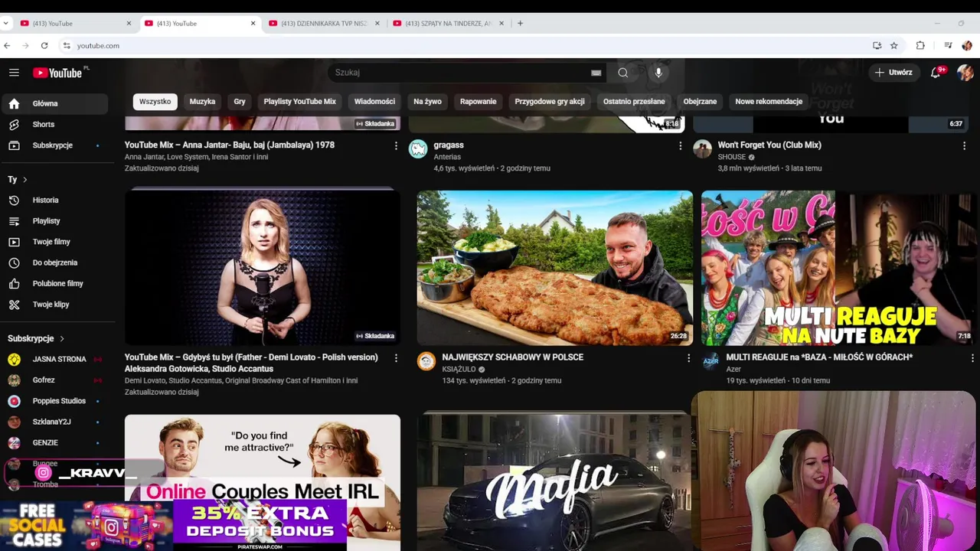
Task: Click the youtube.com address bar
Action: tap(467, 46)
